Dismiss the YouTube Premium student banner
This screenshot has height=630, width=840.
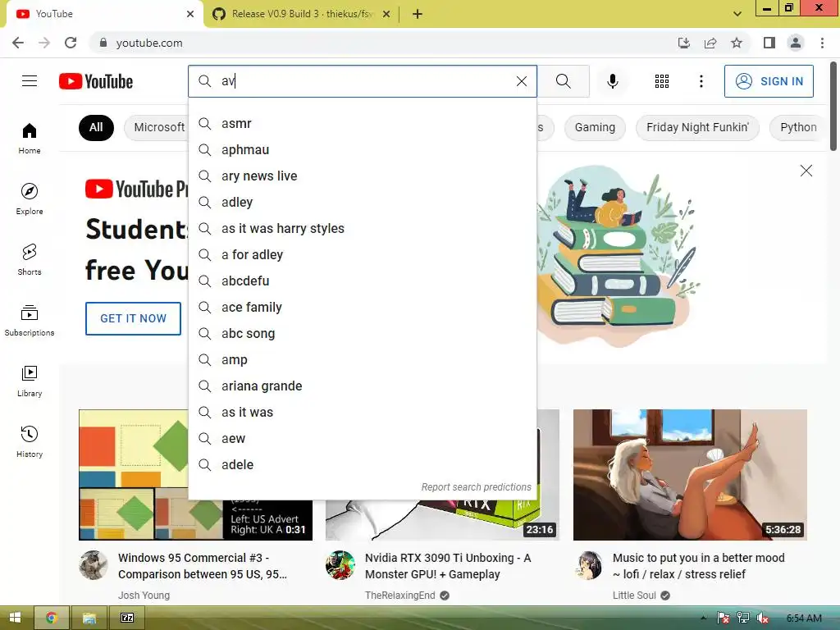(806, 171)
